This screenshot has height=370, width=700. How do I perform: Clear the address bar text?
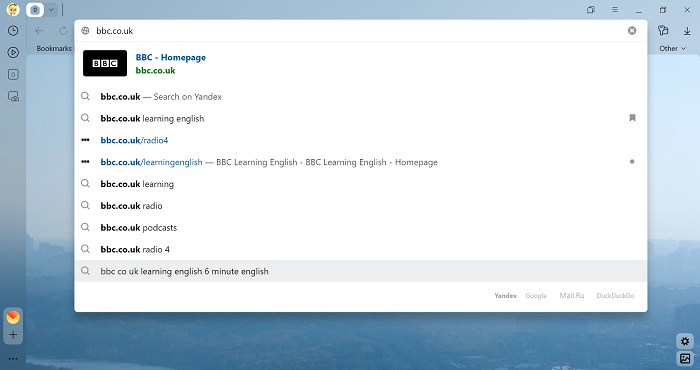[632, 30]
